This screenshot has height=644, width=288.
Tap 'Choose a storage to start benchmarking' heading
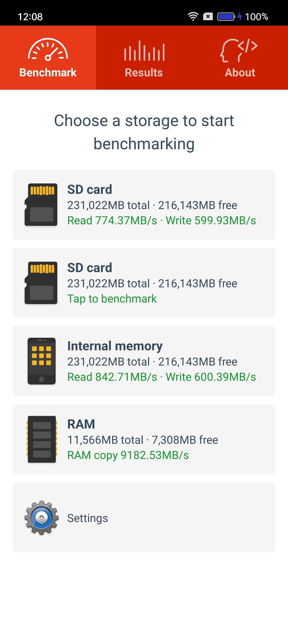pos(144,132)
